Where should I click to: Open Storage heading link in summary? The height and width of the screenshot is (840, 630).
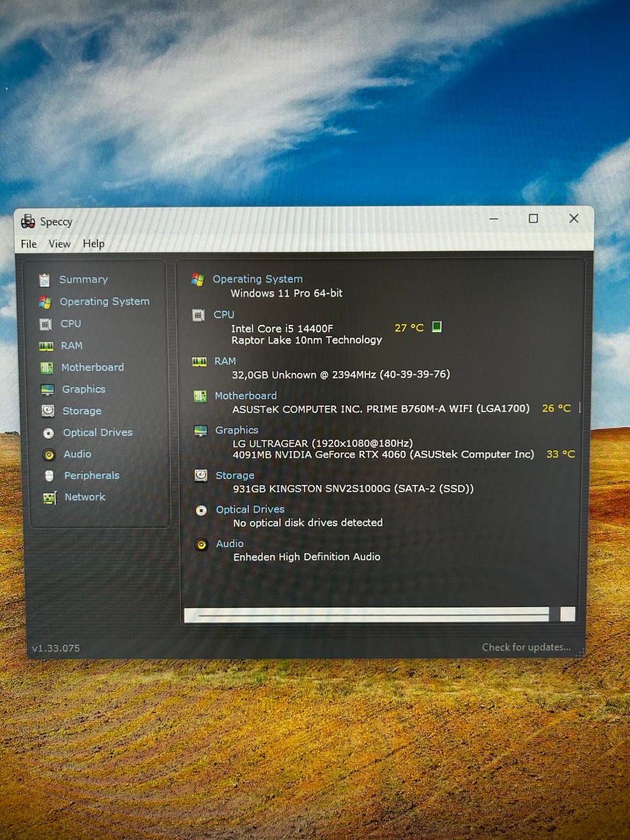235,475
